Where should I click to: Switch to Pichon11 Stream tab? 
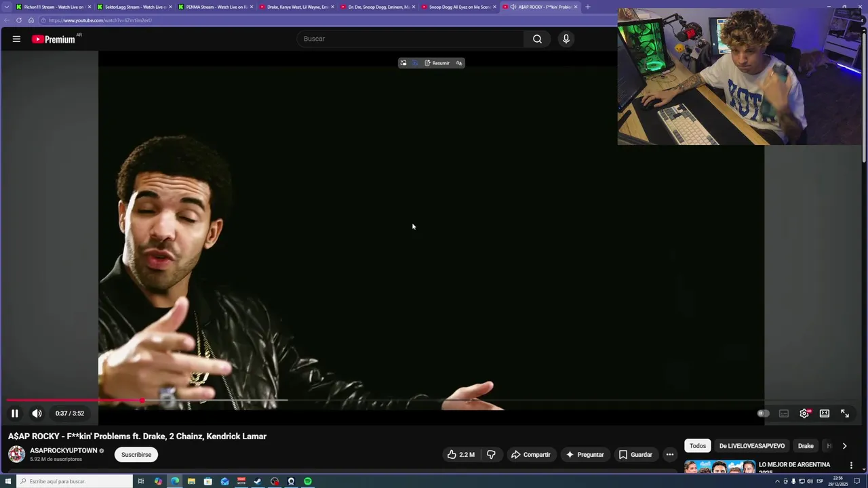coord(53,7)
